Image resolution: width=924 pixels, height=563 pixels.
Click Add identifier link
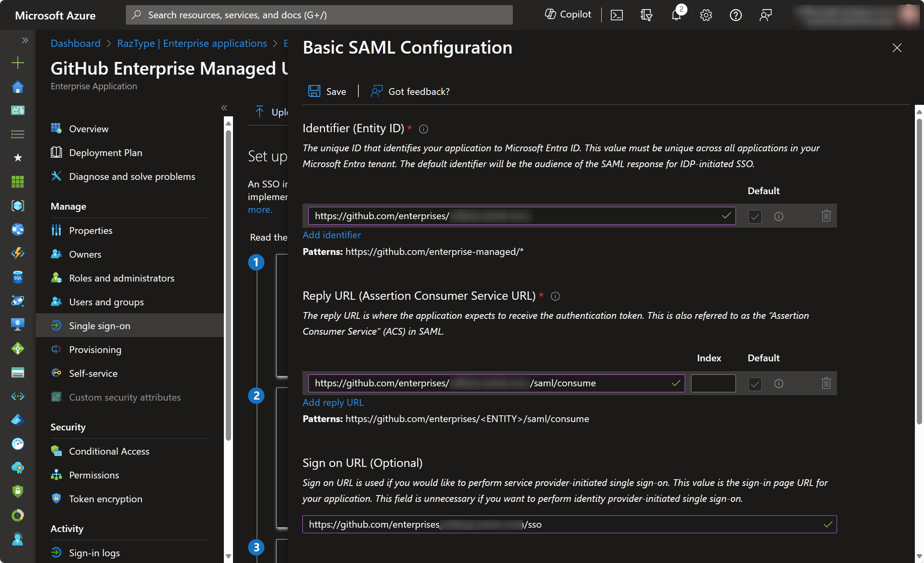tap(331, 235)
